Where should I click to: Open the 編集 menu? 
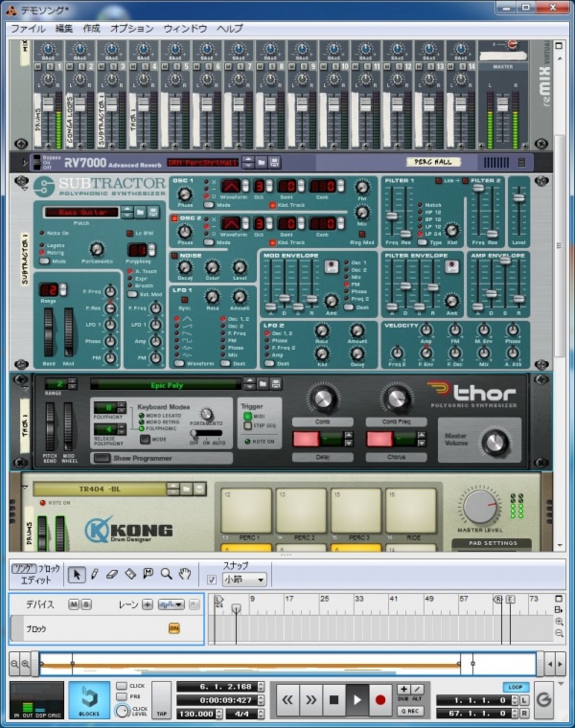[x=64, y=28]
